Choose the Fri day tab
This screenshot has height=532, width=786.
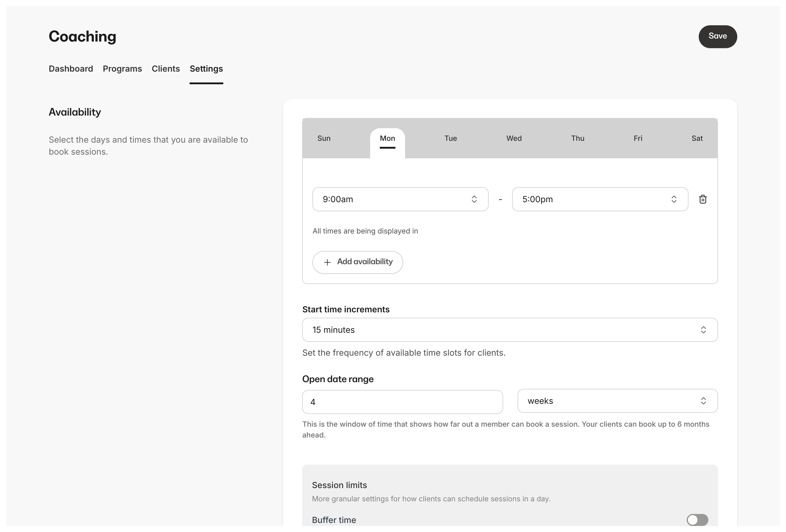[638, 138]
